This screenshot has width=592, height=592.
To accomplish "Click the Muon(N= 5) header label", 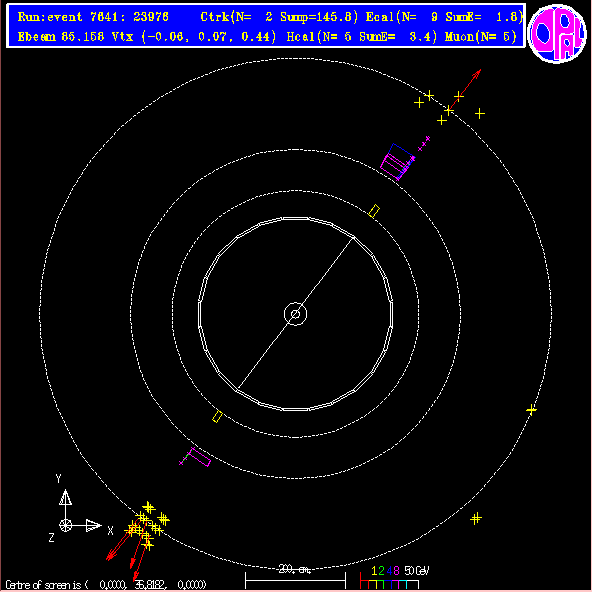I will click(481, 37).
